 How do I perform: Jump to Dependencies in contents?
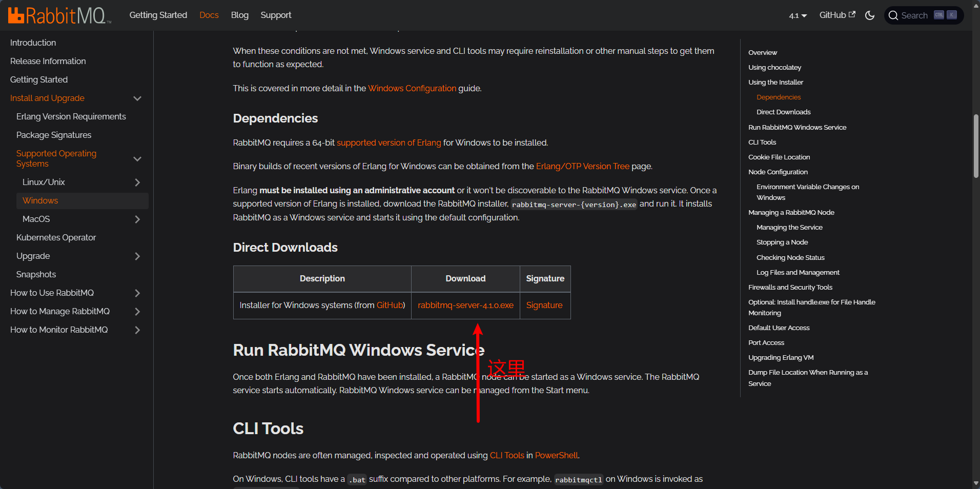coord(779,97)
